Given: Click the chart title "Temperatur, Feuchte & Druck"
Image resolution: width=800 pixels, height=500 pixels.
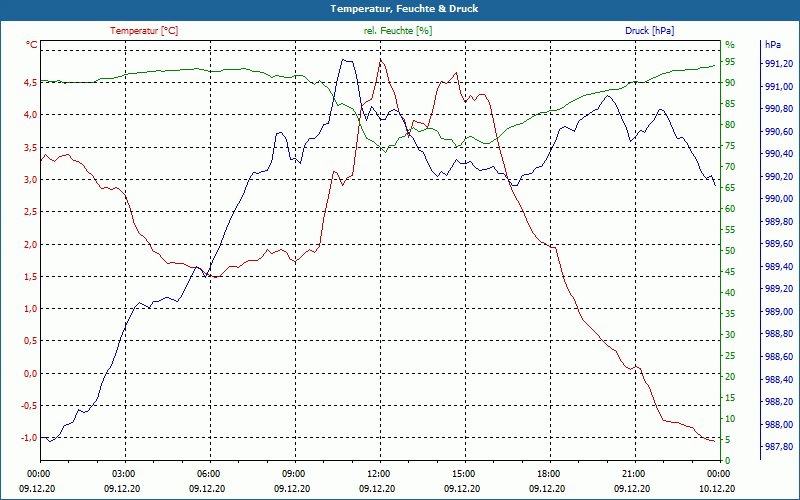Looking at the screenshot, I should 404,9.
